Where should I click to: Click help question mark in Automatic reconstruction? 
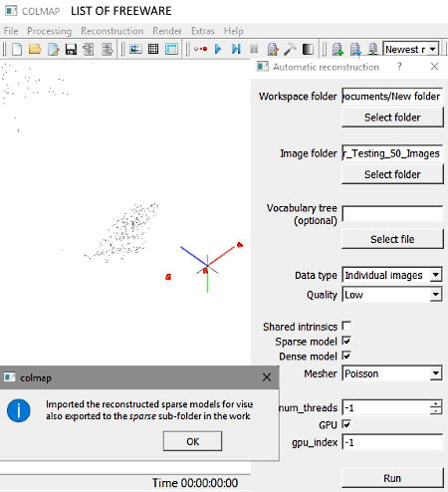click(x=399, y=67)
